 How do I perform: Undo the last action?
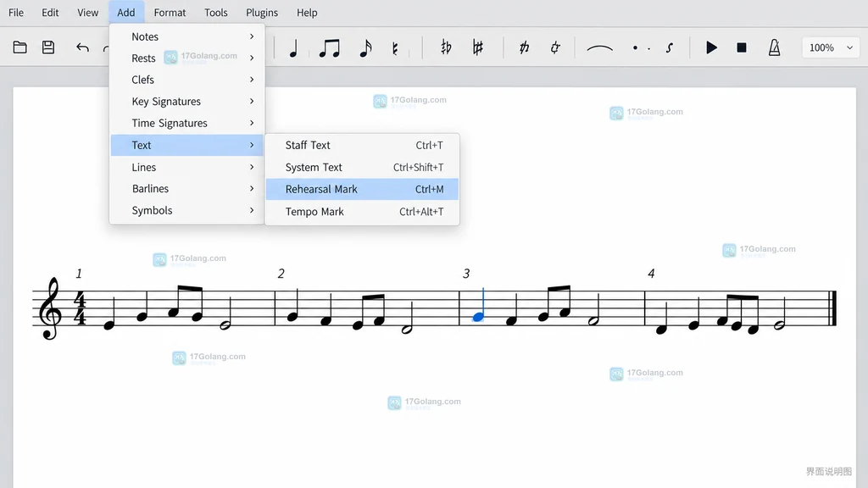click(82, 47)
